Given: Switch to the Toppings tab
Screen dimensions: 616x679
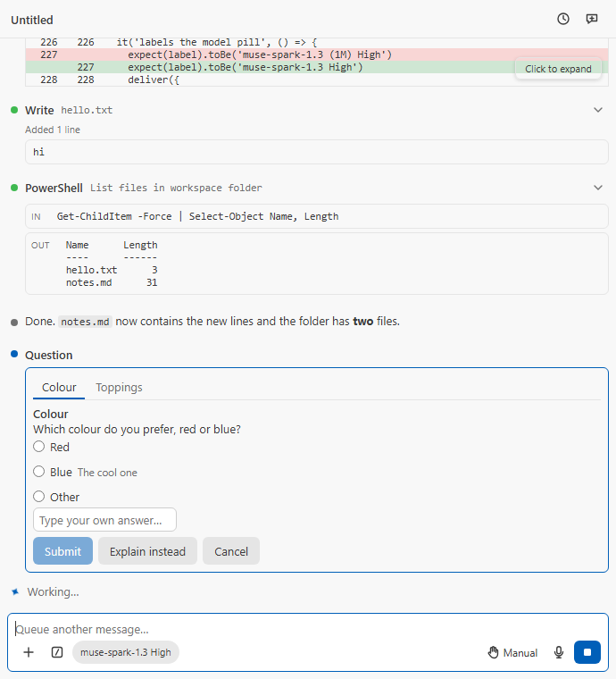Looking at the screenshot, I should (119, 388).
